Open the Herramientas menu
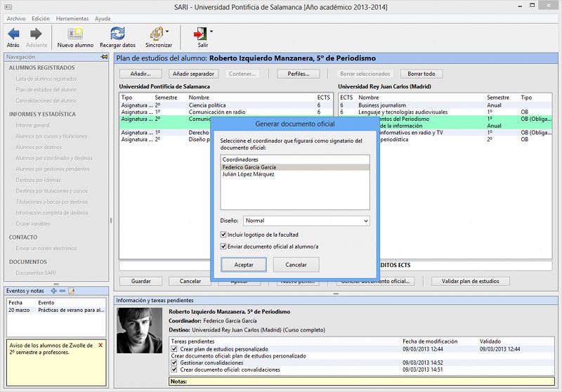The image size is (562, 392). (74, 18)
